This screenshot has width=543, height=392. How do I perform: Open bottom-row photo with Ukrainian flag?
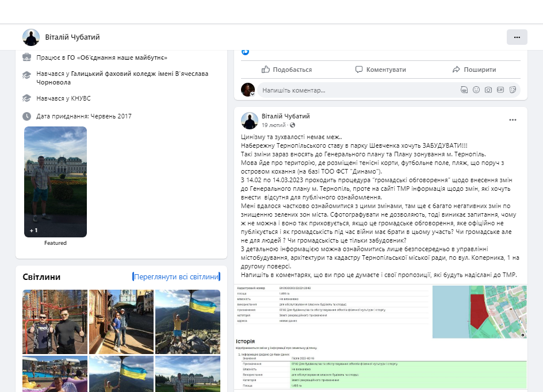tap(121, 374)
